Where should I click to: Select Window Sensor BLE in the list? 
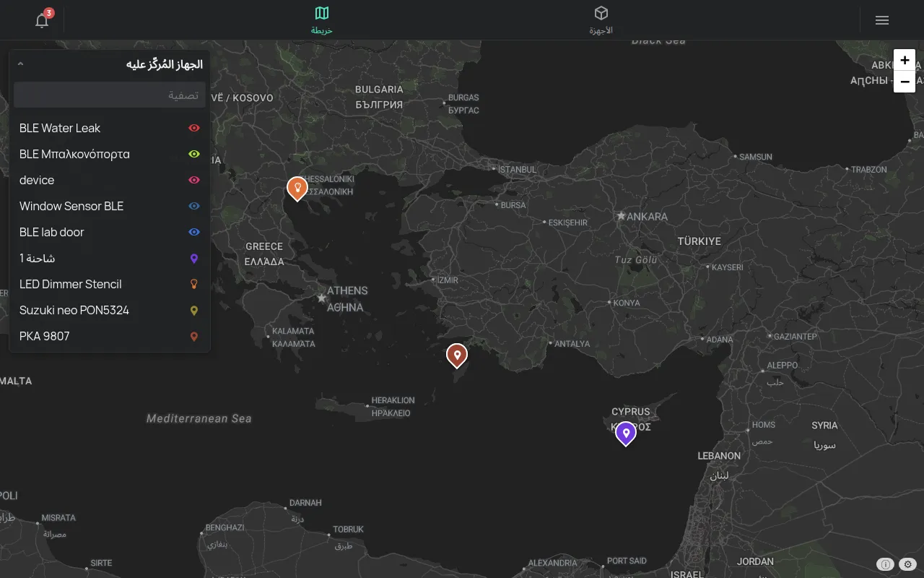point(110,206)
